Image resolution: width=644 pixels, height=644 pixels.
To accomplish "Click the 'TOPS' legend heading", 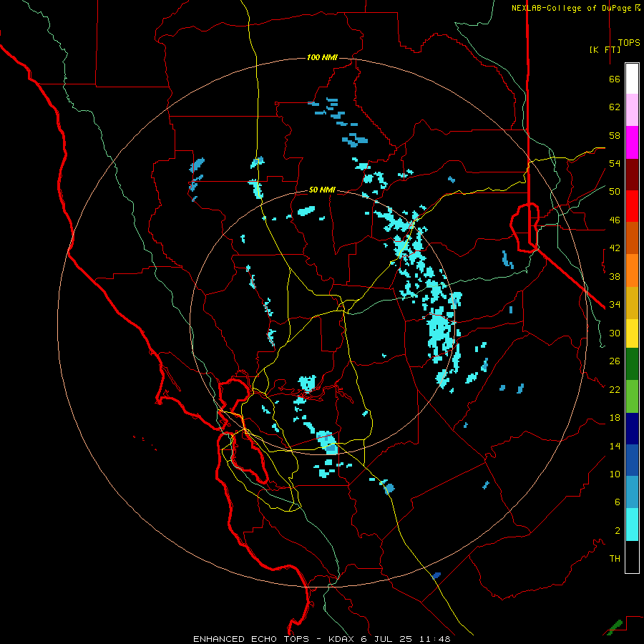I will point(629,42).
